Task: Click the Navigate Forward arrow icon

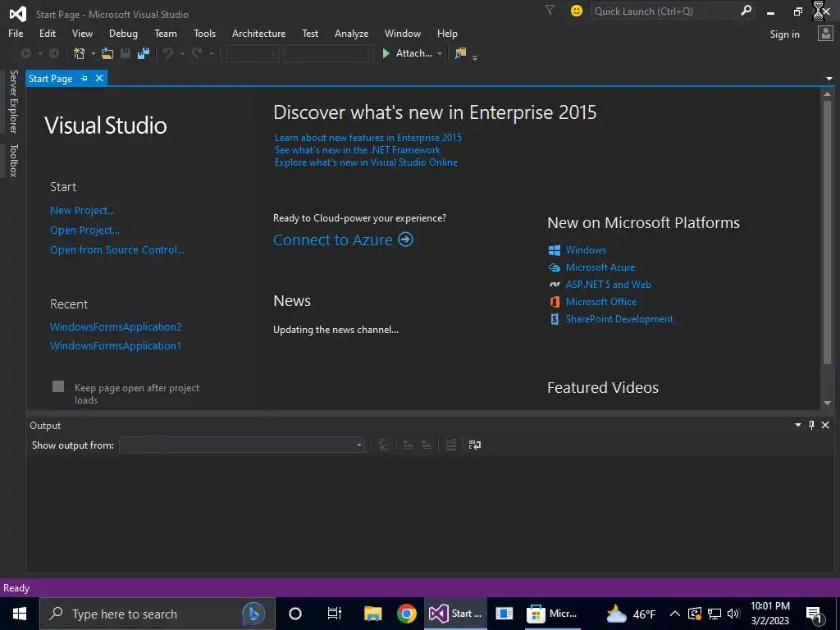Action: (54, 53)
